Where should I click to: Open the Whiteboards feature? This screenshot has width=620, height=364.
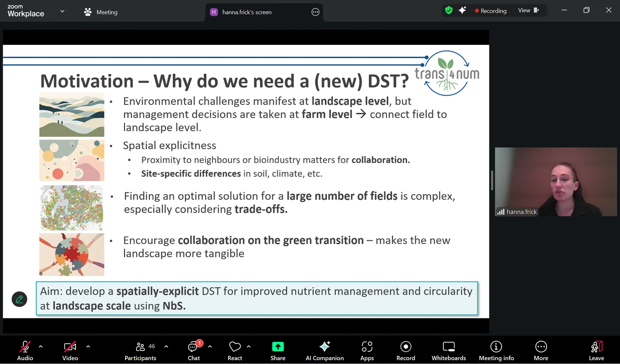pyautogui.click(x=448, y=350)
